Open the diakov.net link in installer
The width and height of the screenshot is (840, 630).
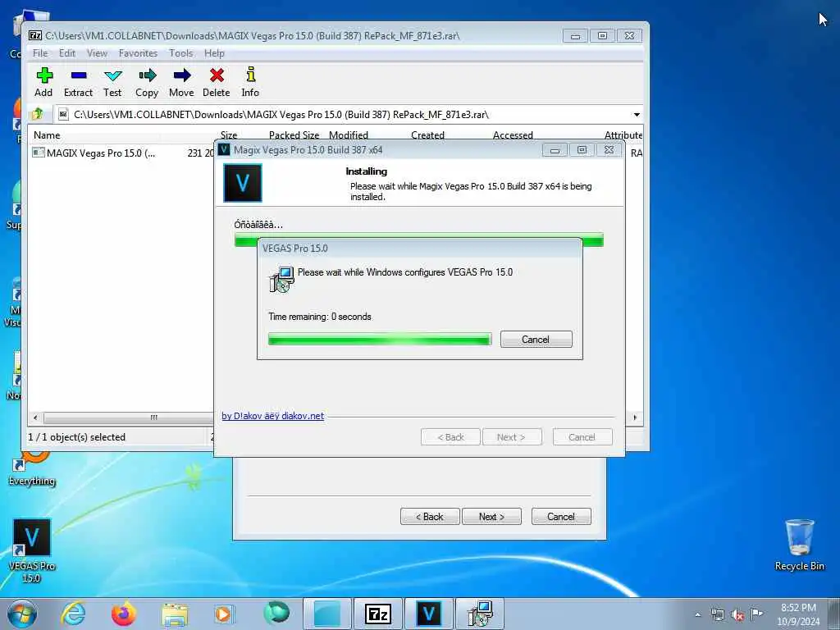(x=272, y=416)
